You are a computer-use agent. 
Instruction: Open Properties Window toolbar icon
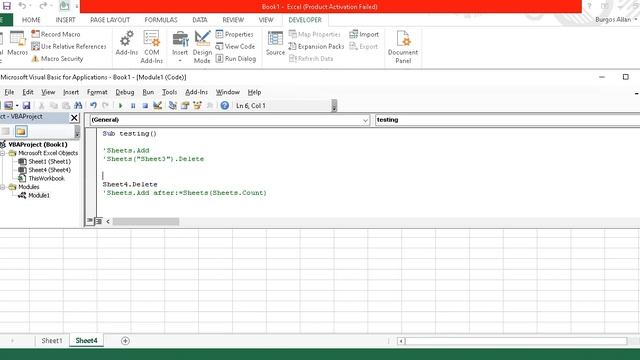(185, 106)
